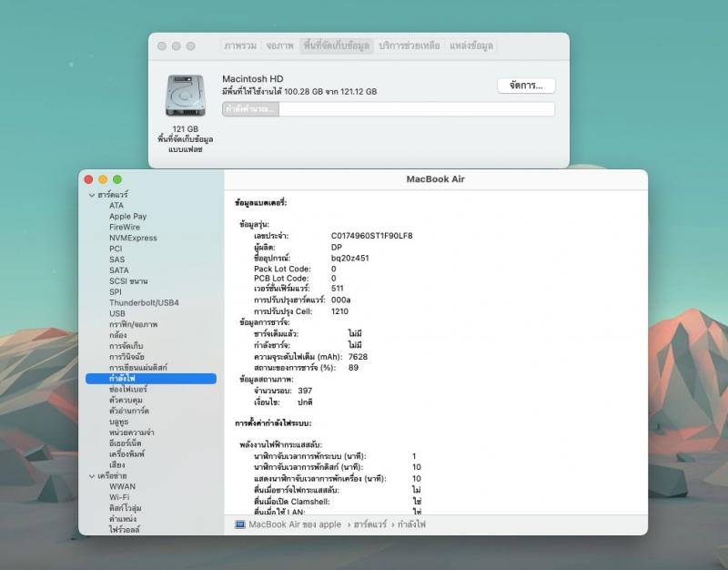Open SCSI ขนาน in the sidebar
This screenshot has height=570, width=728.
tap(128, 281)
